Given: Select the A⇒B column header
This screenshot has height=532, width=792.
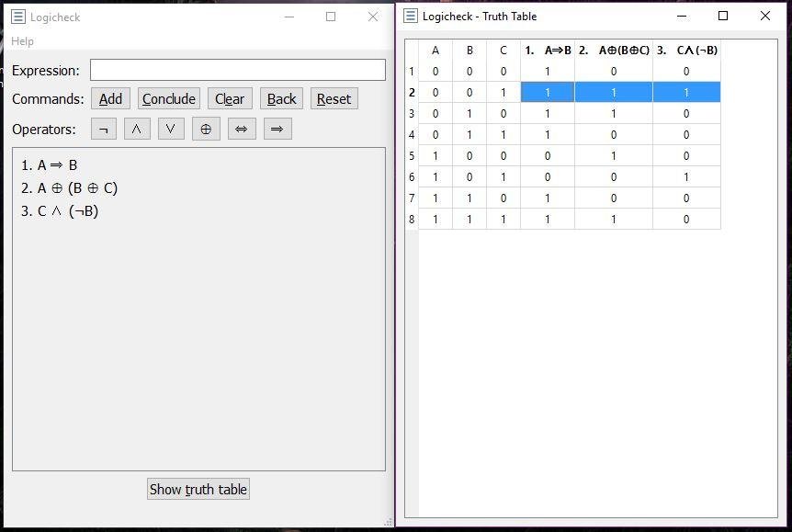Looking at the screenshot, I should point(548,51).
